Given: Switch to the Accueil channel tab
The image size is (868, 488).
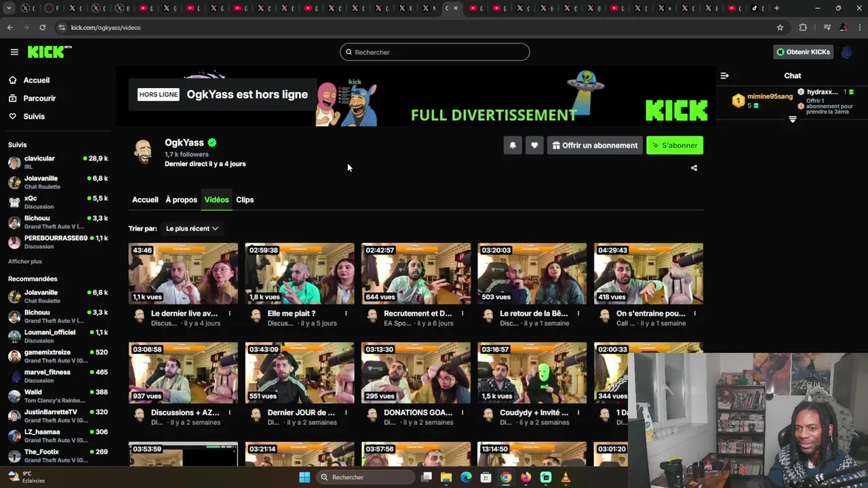Looking at the screenshot, I should click(x=145, y=200).
